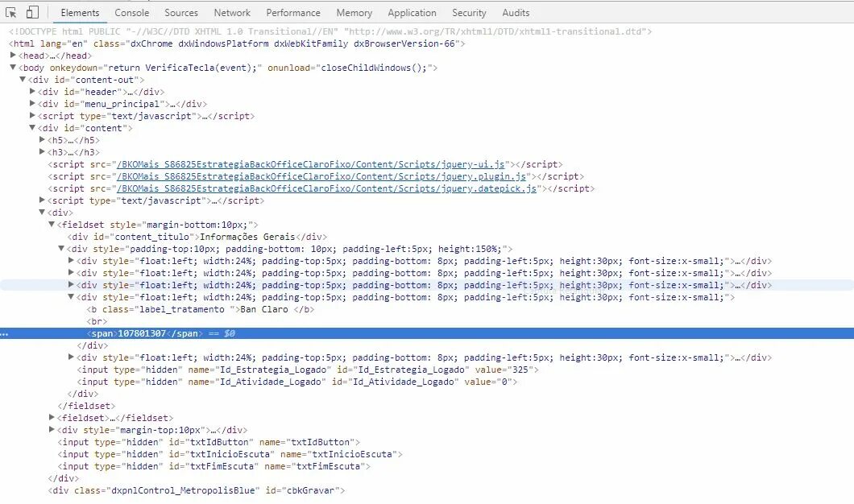Collapse the div id content node
This screenshot has height=504, width=854.
tap(33, 127)
